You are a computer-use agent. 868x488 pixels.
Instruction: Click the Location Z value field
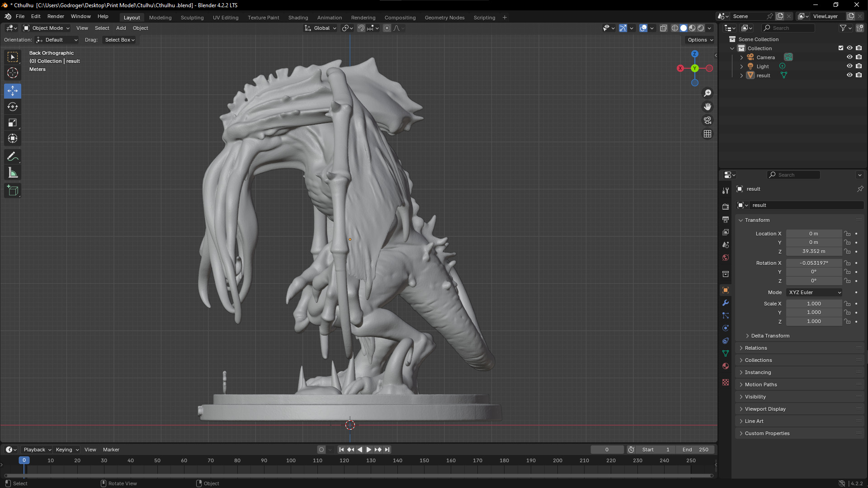(x=814, y=251)
